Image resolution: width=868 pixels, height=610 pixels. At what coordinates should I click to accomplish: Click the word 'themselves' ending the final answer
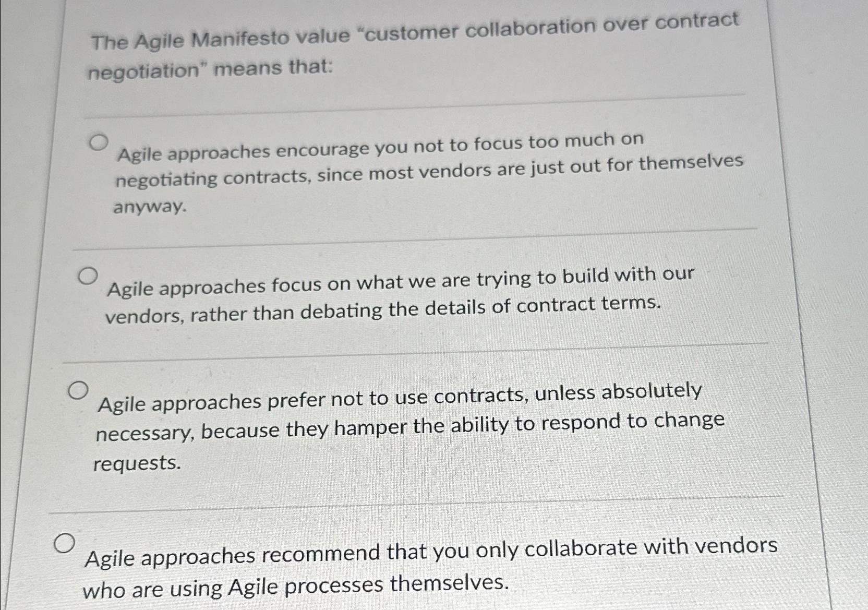tap(448, 585)
